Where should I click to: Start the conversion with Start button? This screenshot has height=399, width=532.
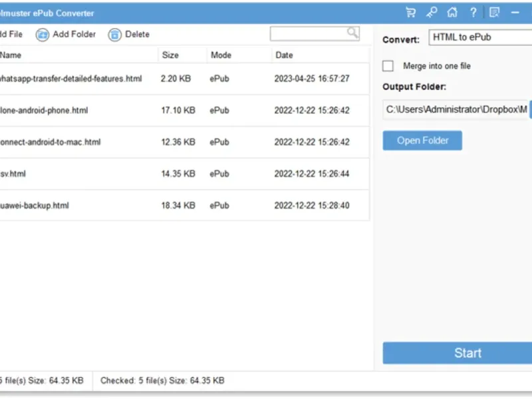458,353
